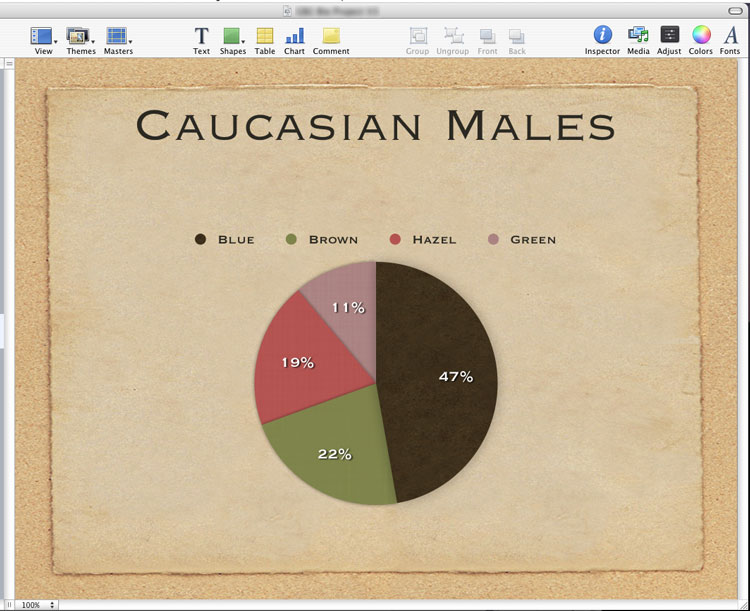Click the mauve Green legend dot
750x611 pixels.
tap(493, 239)
